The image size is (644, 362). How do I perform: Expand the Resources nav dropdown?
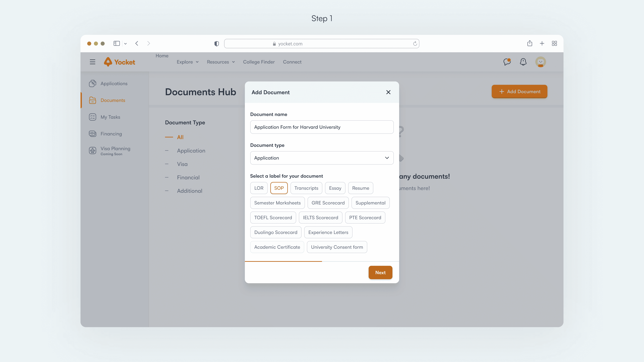pos(221,62)
